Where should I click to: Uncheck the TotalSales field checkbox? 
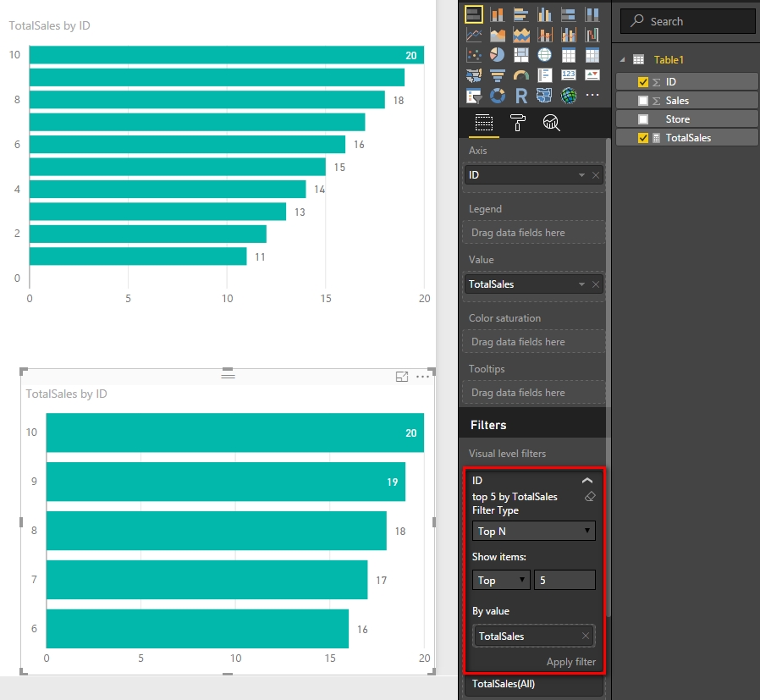point(643,138)
